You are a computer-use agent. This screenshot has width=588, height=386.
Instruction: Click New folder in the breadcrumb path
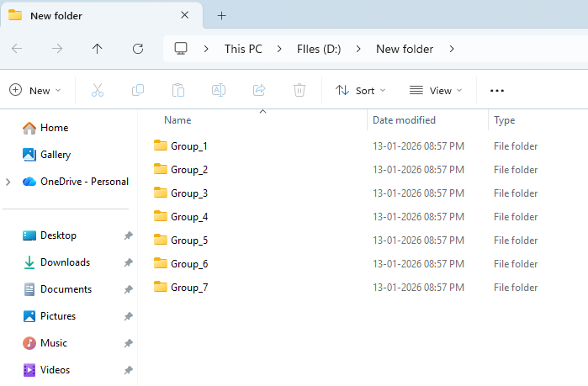click(x=405, y=49)
